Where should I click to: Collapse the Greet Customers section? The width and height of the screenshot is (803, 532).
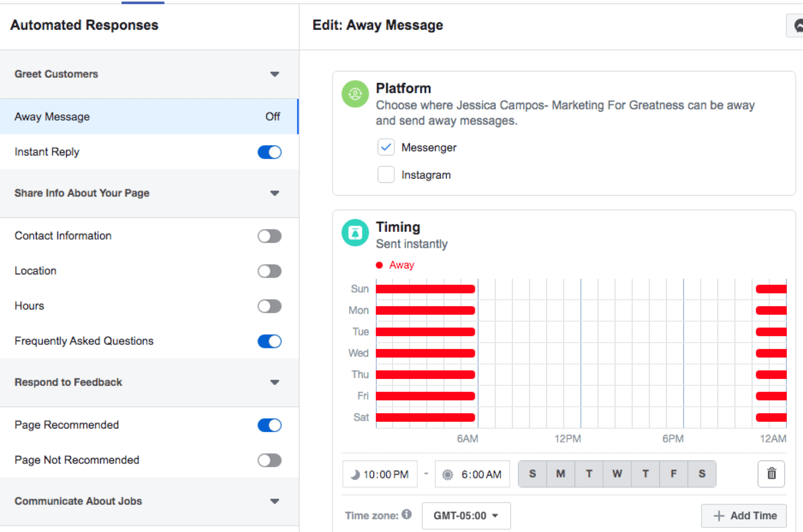tap(275, 74)
